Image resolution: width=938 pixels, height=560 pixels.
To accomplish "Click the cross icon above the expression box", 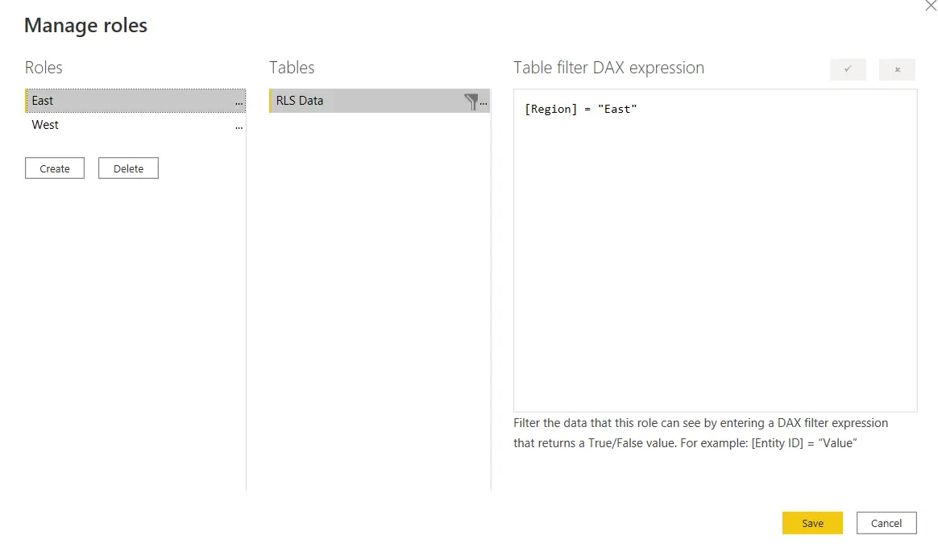I will (897, 70).
